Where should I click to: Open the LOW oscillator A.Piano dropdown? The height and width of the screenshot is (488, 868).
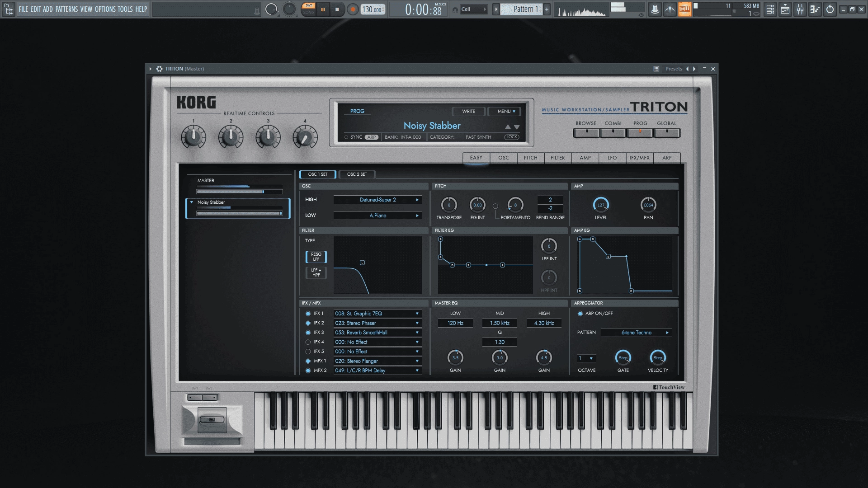click(x=378, y=216)
